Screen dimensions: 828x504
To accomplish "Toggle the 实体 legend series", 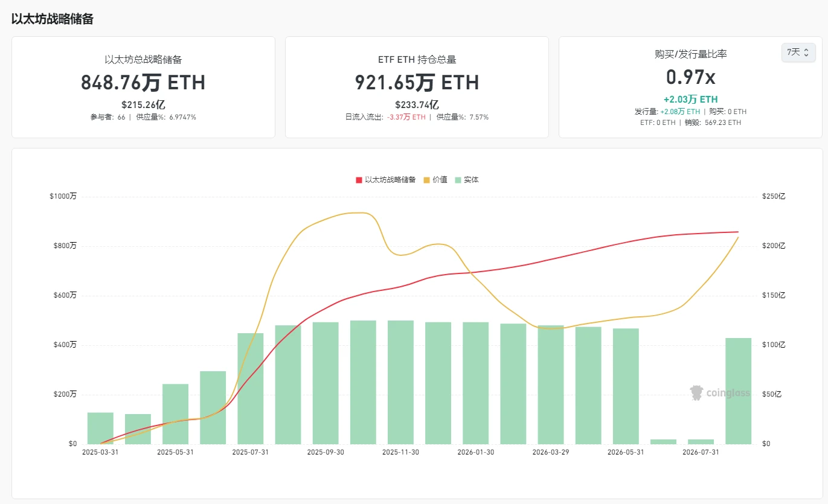I will (467, 180).
